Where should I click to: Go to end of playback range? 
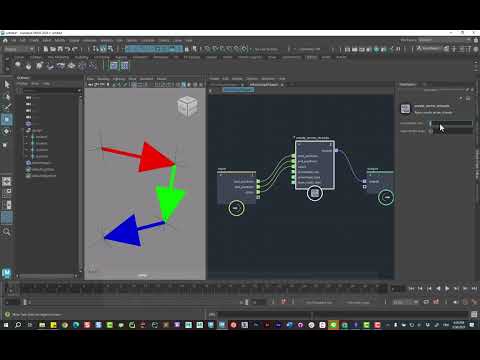pyautogui.click(x=474, y=289)
